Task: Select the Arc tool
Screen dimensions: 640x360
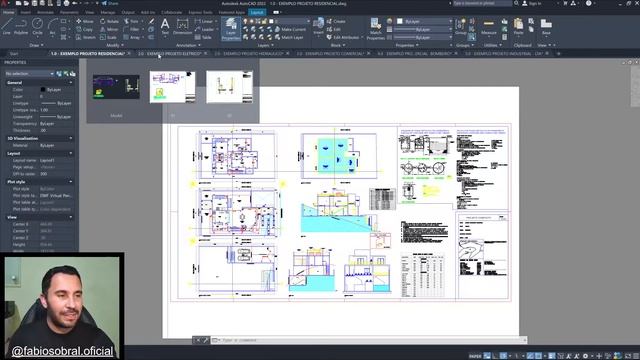Action: pos(53,27)
